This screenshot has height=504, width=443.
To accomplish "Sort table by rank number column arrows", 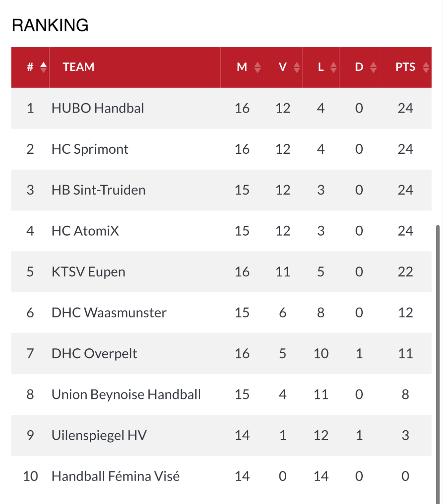I will pos(44,67).
